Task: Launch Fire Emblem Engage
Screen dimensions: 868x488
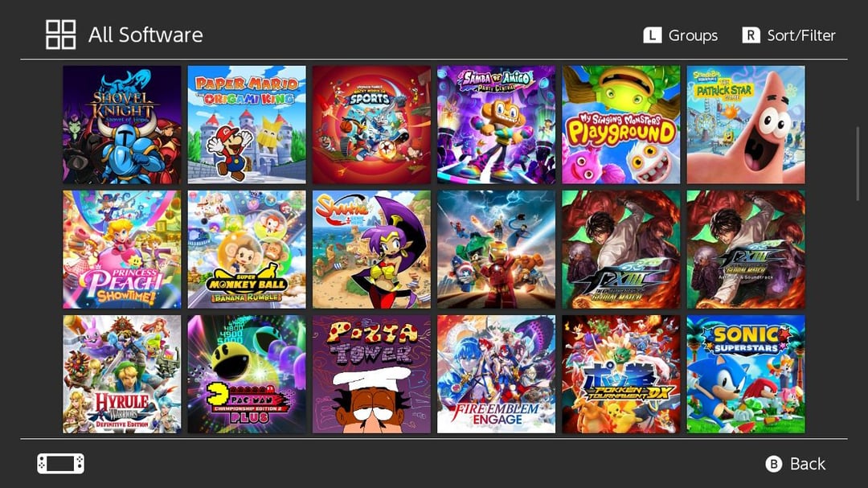Action: (x=497, y=375)
